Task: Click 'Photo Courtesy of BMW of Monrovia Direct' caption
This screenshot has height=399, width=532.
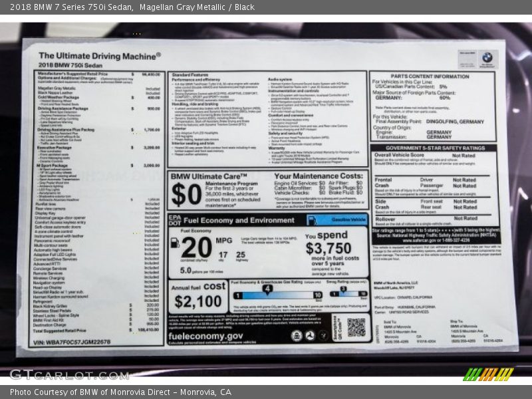Action: (92, 392)
